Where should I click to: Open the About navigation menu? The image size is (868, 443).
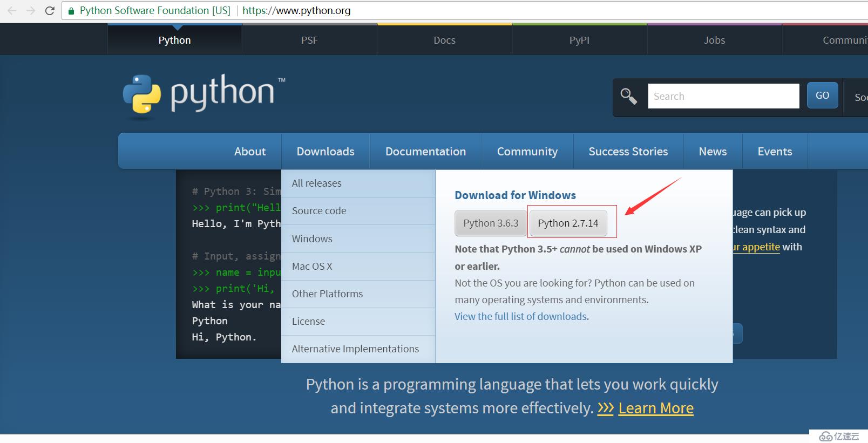[250, 152]
